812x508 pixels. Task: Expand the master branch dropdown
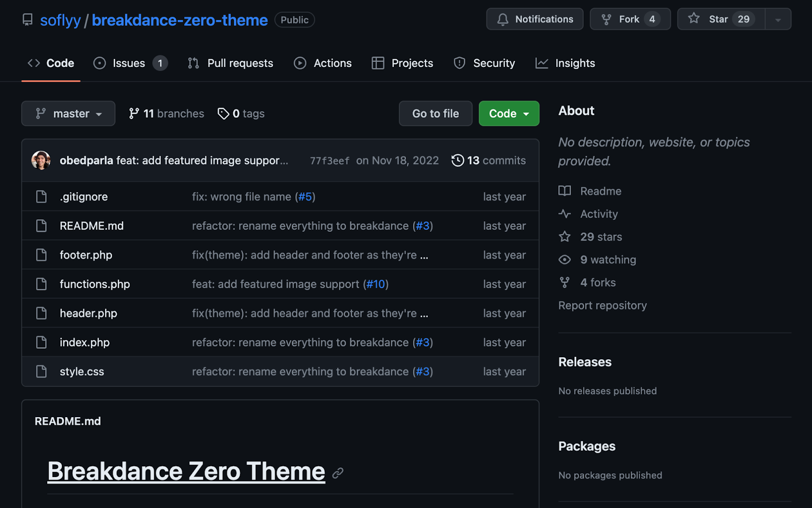pos(68,114)
